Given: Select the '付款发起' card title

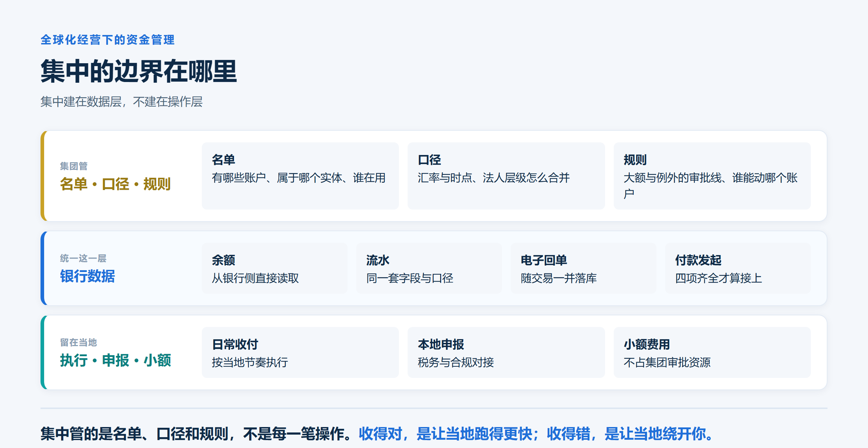Looking at the screenshot, I should click(x=698, y=260).
